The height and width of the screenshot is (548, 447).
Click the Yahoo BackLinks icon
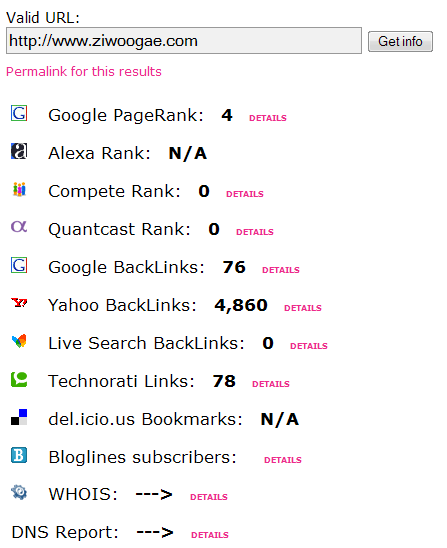19,303
